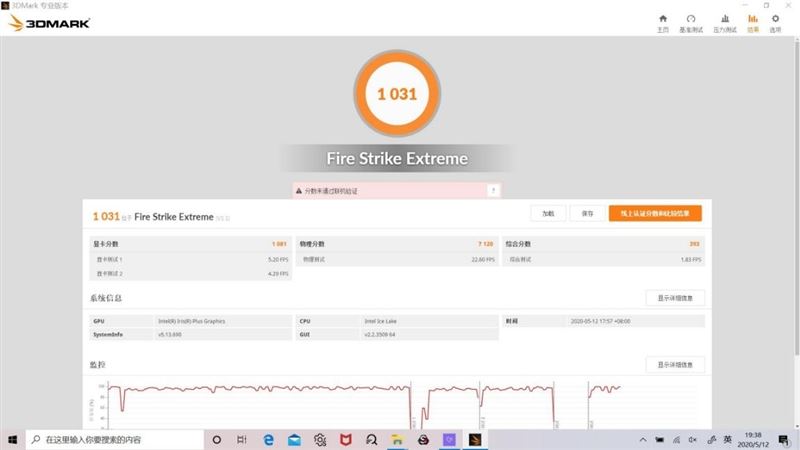Click the Intel Ice Lake CPU value
The height and width of the screenshot is (450, 800).
click(380, 321)
